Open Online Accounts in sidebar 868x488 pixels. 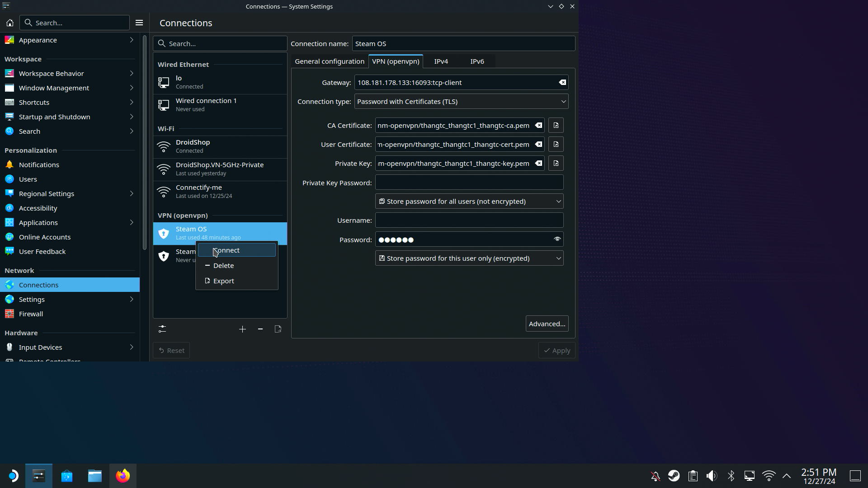(x=70, y=237)
